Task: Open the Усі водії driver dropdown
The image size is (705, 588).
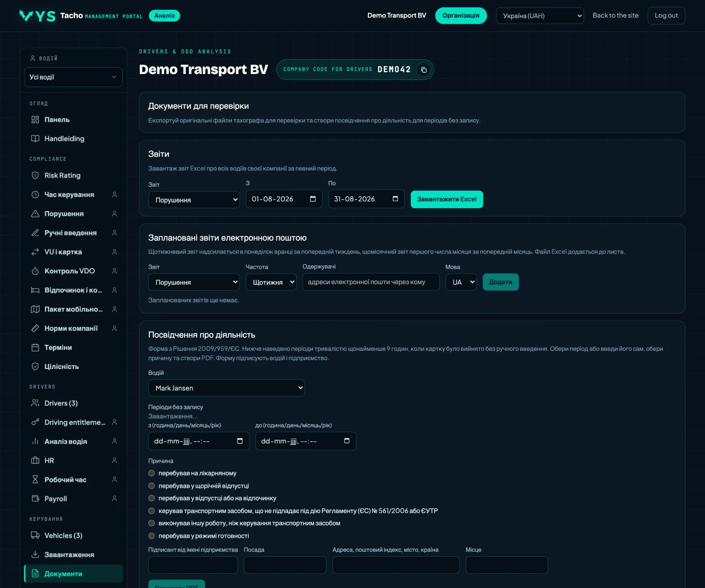Action: click(73, 77)
